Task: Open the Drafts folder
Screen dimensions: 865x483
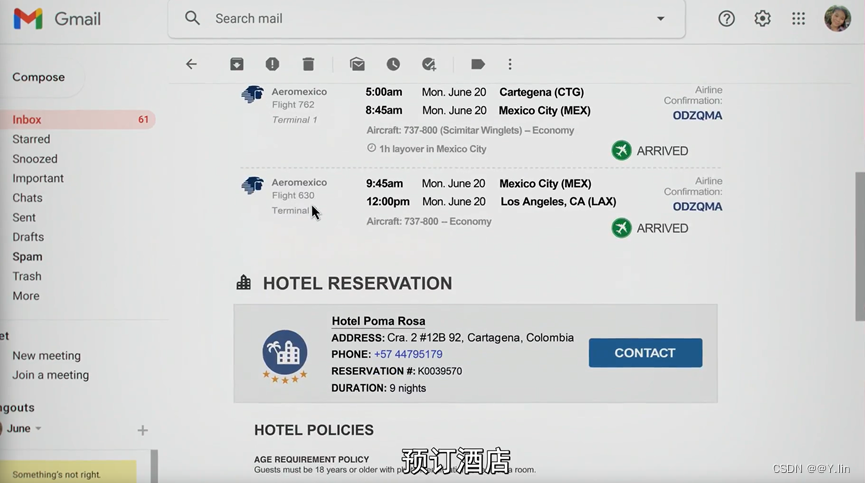Action: pos(28,237)
